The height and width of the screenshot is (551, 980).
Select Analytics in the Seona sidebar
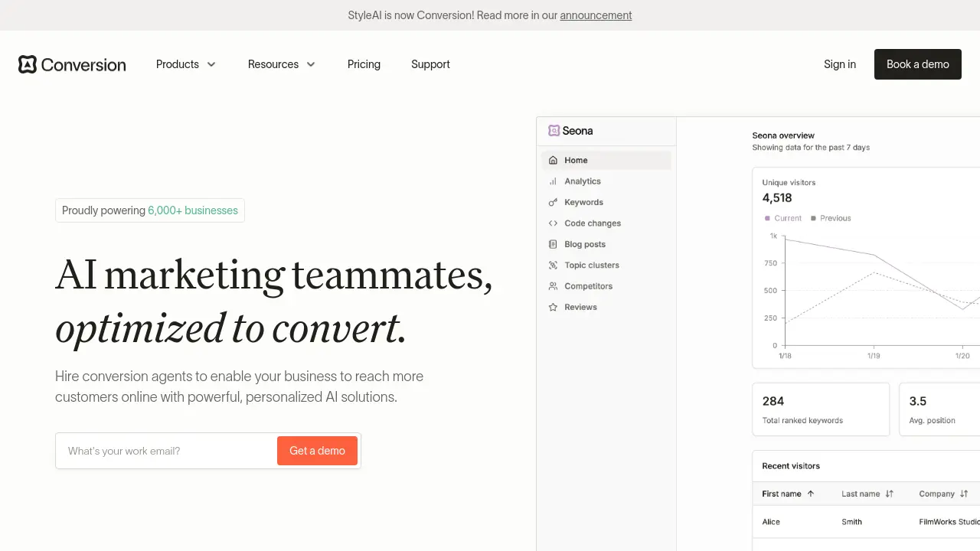tap(606, 181)
